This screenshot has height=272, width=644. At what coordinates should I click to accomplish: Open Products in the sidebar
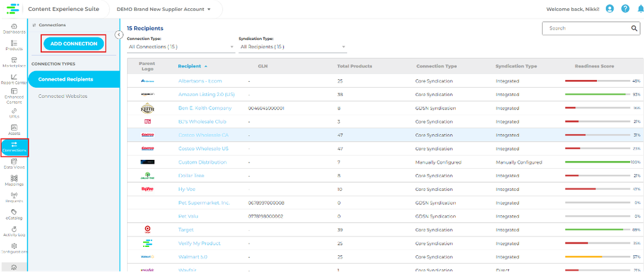coord(14,45)
